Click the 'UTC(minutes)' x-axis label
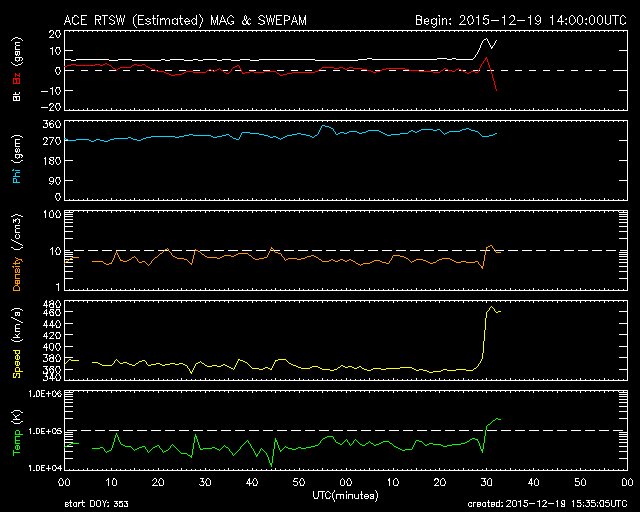 tap(345, 496)
